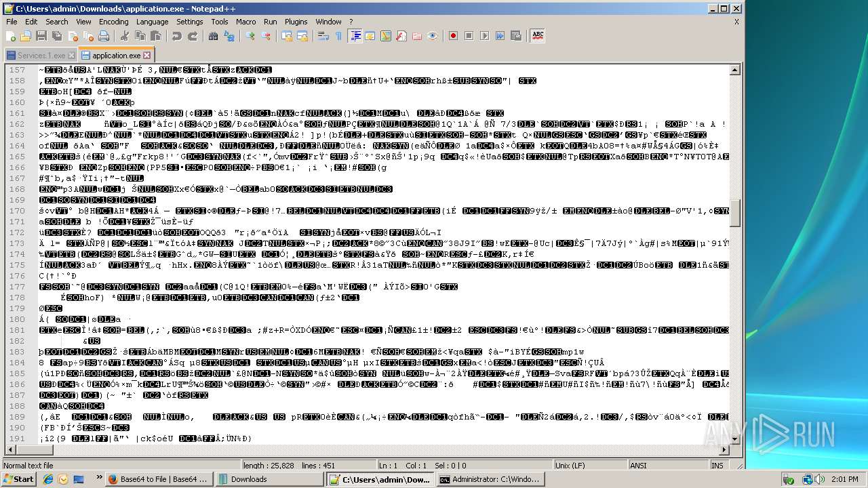Close the document with the menu bar X button
Screen dimensions: 868x488
pyautogui.click(x=736, y=22)
